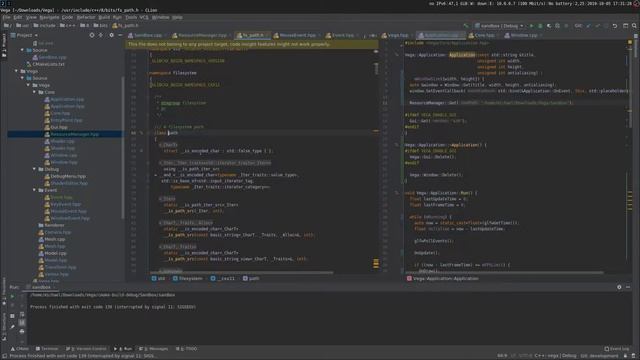This screenshot has height=360, width=640.
Task: Open the Terminal tool window
Action: 47,349
